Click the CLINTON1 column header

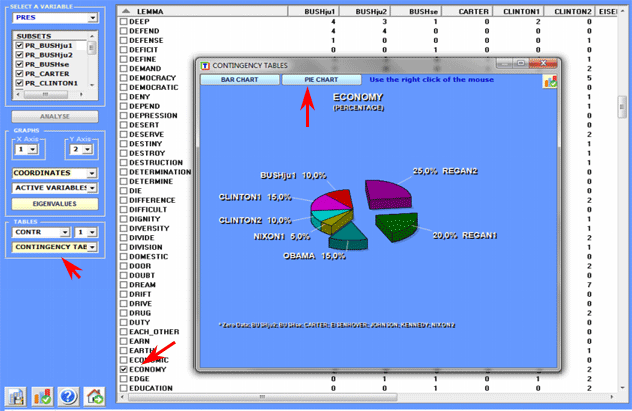coord(518,11)
